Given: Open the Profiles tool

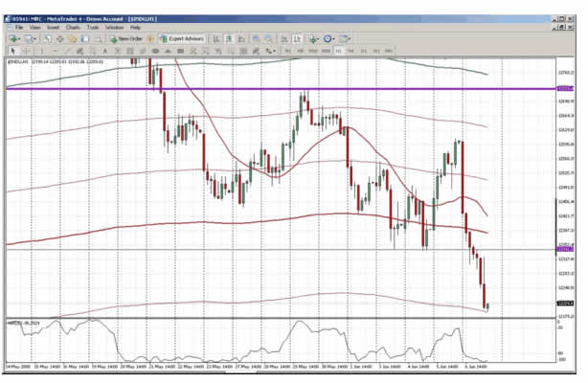Looking at the screenshot, I should pos(29,38).
